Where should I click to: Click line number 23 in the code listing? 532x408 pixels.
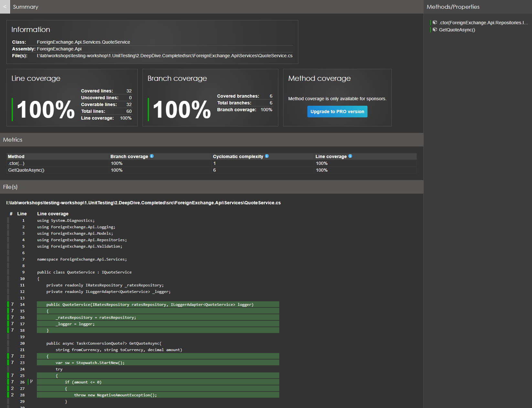[x=22, y=362]
